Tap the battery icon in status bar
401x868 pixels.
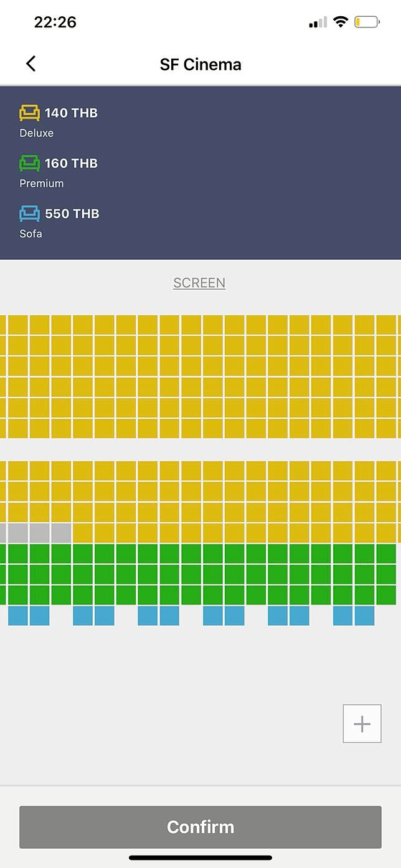coord(367,22)
